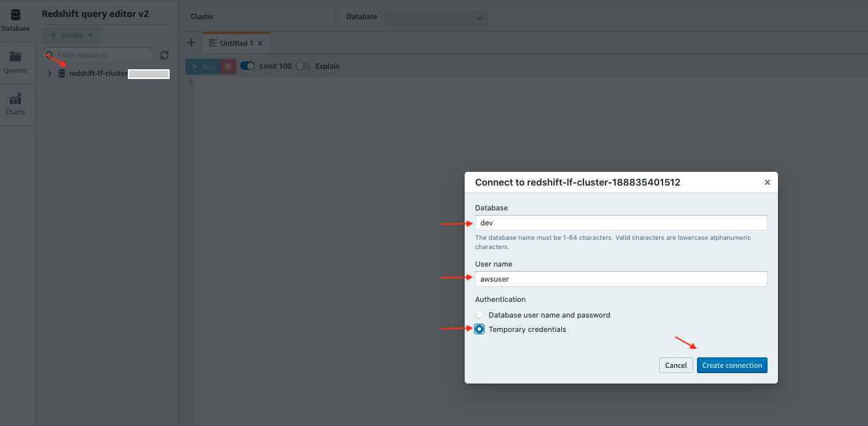
Task: Close the Connect to cluster dialog
Action: point(767,183)
